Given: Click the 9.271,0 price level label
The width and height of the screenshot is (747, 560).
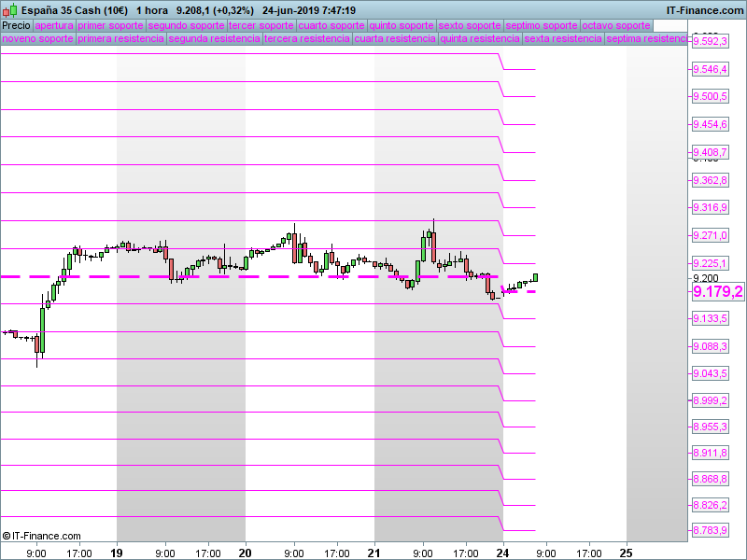Looking at the screenshot, I should [710, 235].
